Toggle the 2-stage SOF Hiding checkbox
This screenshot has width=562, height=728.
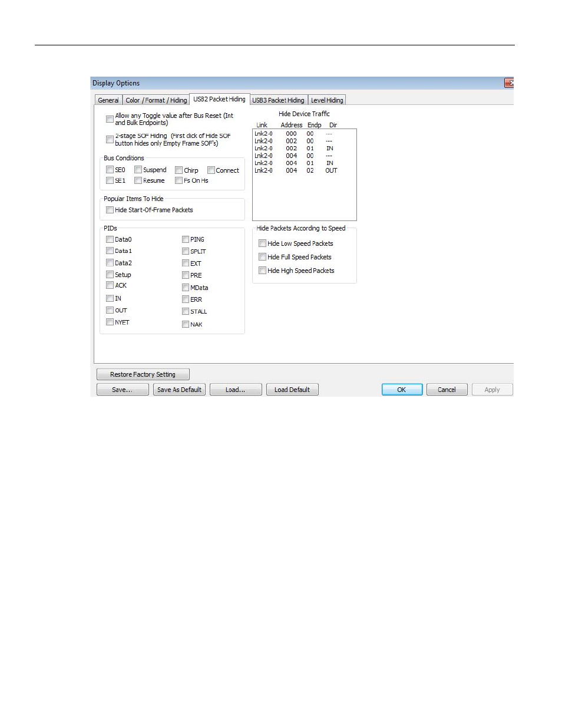pos(110,140)
